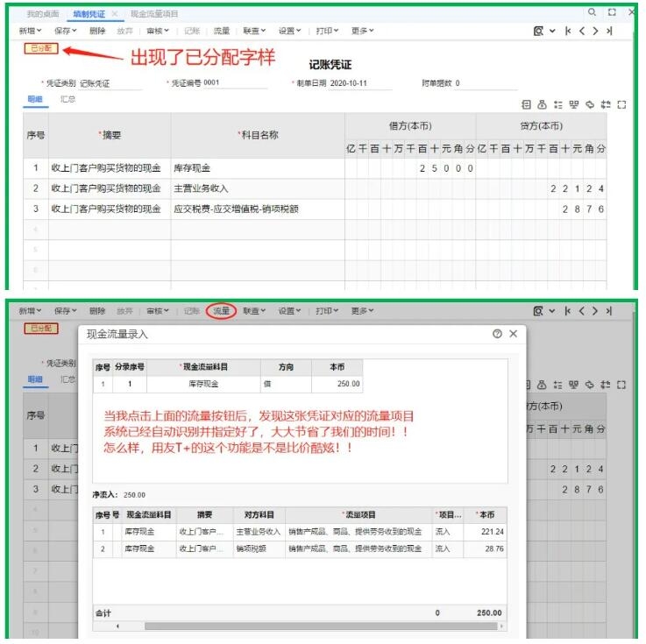Go to first voucher in bottom screenshot
Viewport: 646px width, 644px height.
568,311
